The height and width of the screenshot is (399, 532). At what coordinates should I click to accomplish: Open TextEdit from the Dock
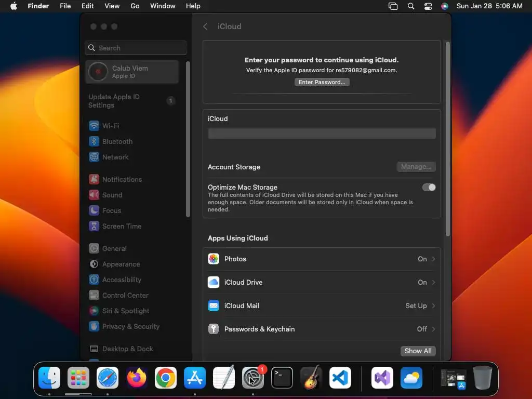tap(224, 377)
